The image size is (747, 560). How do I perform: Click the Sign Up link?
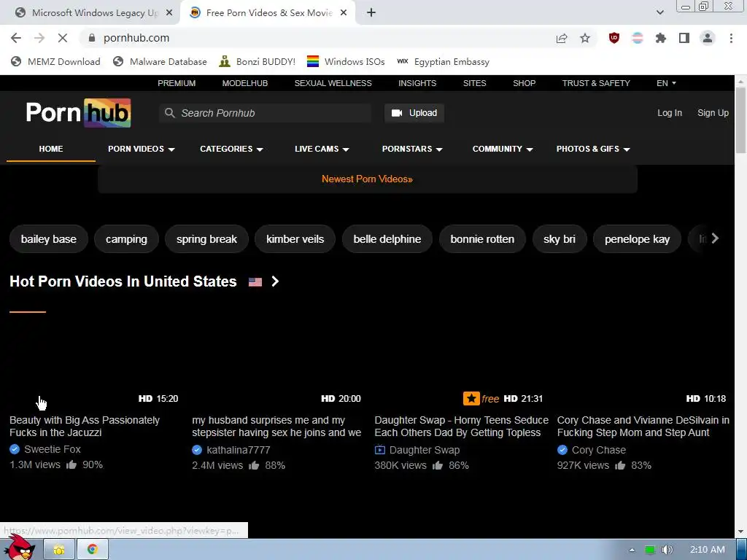713,113
